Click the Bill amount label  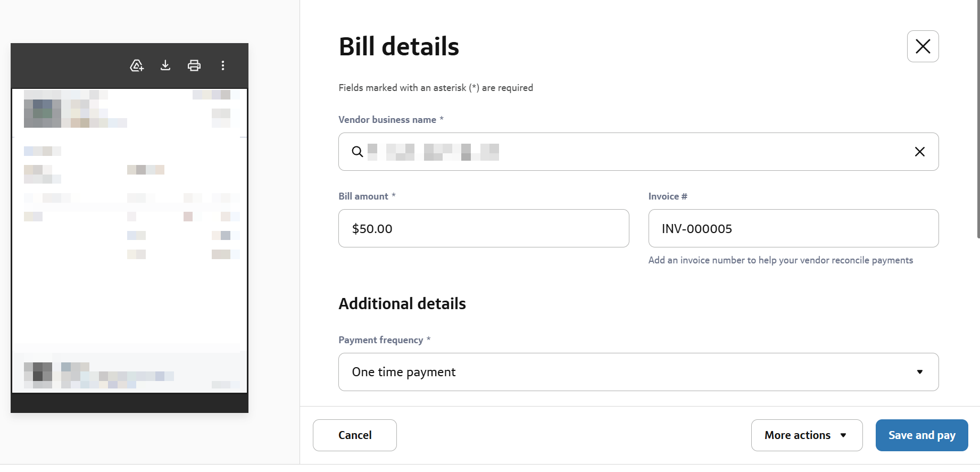coord(363,196)
